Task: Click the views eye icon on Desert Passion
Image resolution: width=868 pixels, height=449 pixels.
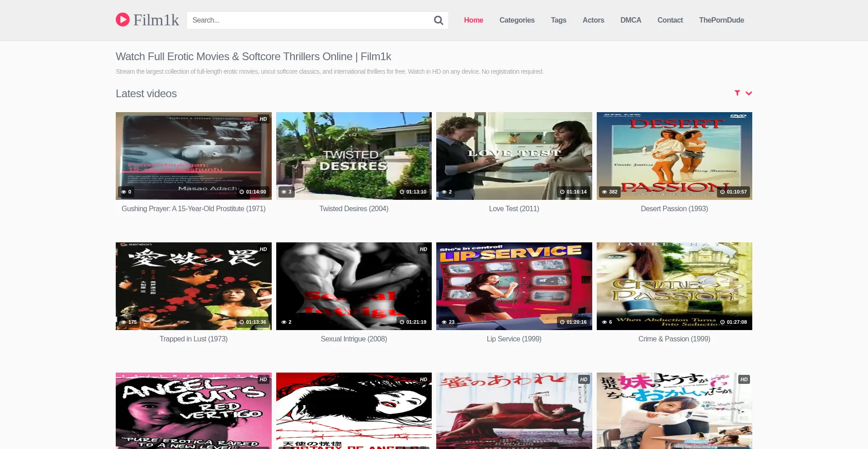Action: [604, 192]
